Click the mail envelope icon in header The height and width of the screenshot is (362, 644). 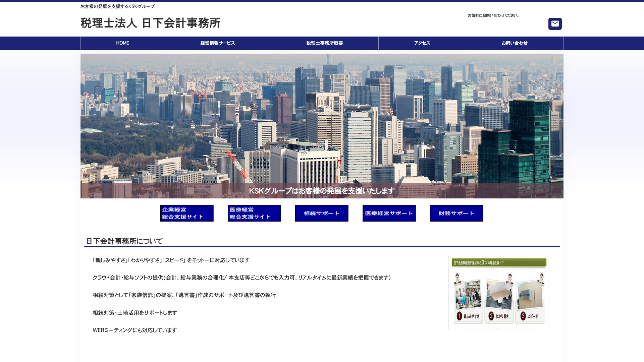click(x=555, y=24)
